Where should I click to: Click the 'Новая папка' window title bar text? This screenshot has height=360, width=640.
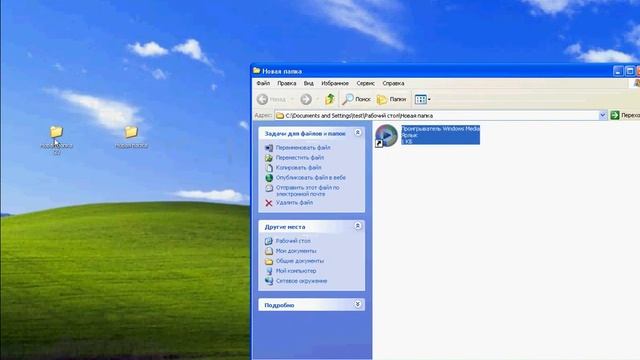coord(282,71)
